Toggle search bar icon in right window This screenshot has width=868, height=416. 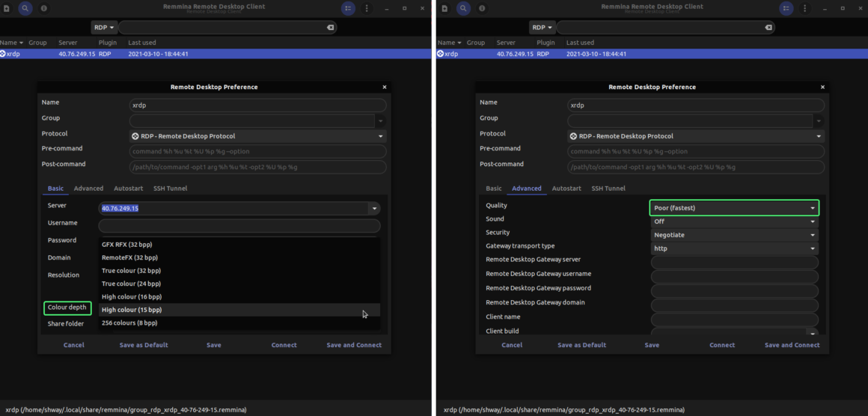pos(463,8)
